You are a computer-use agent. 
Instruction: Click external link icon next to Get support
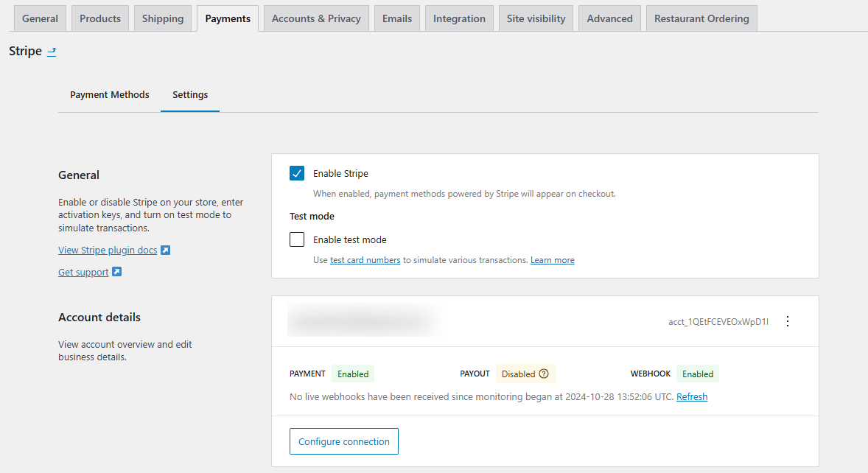[x=116, y=272]
